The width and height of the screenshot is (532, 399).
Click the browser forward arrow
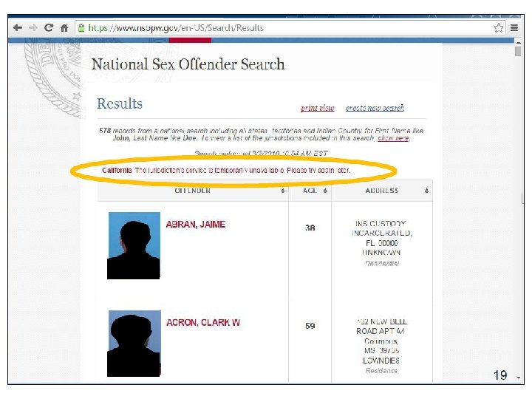33,28
